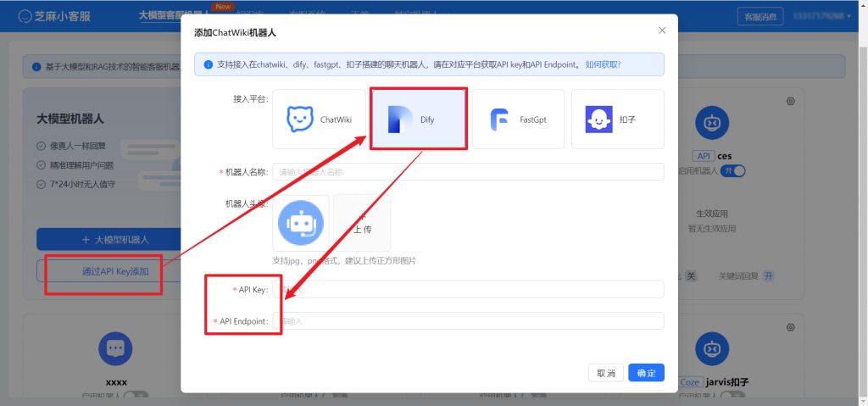Close the 添加ChatWiki机器人 dialog

662,31
